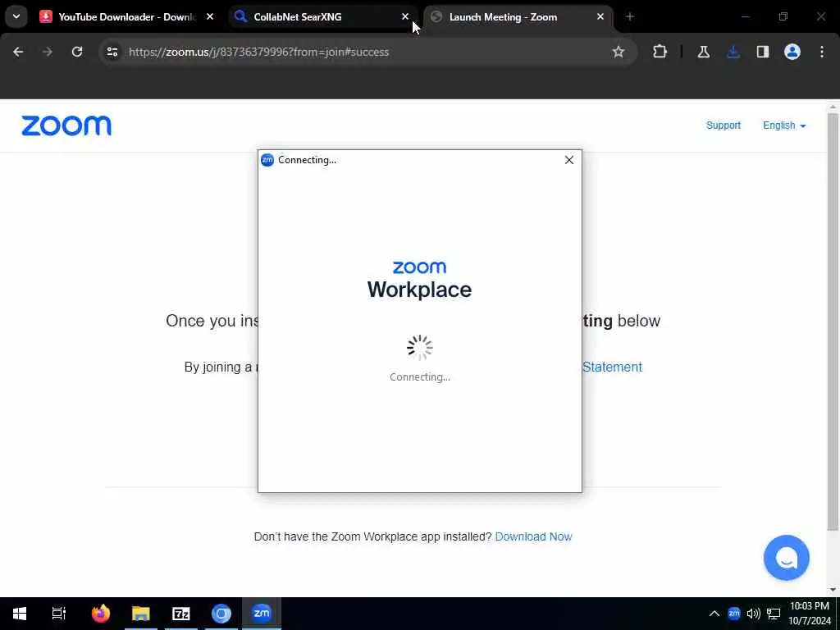Switch to YouTube Downloader tab
This screenshot has width=840, height=630.
tap(127, 17)
